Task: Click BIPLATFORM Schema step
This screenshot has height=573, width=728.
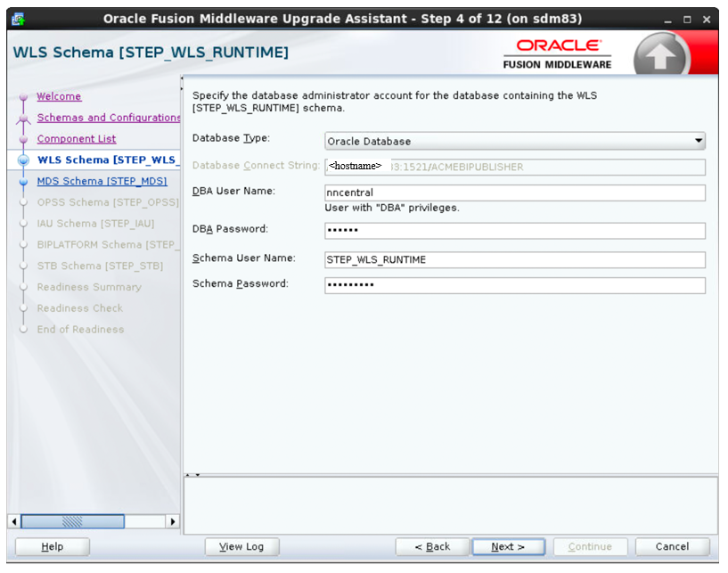Action: (108, 245)
